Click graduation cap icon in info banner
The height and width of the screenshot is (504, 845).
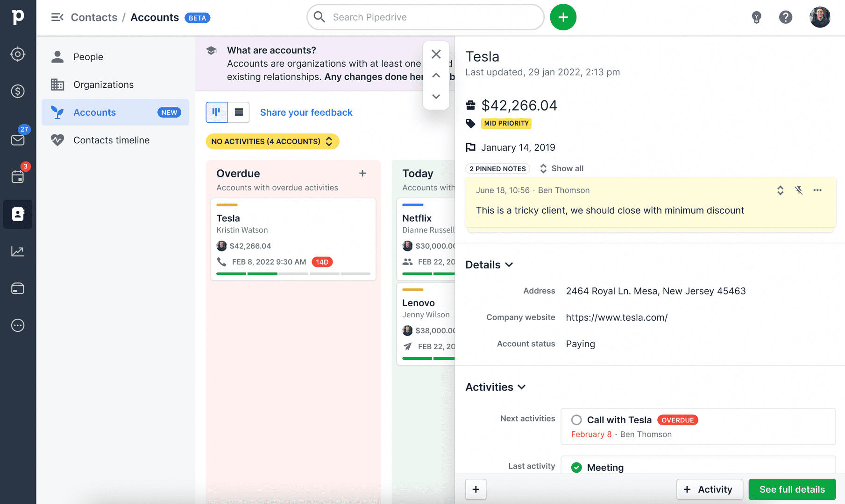pyautogui.click(x=211, y=50)
